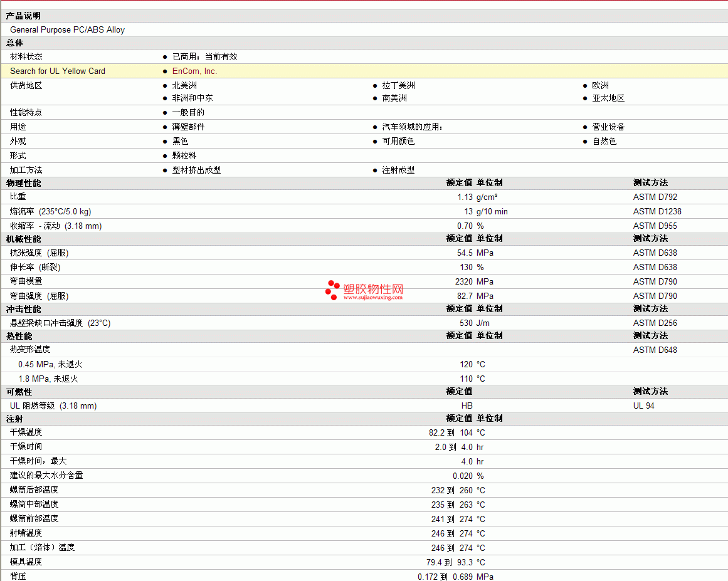This screenshot has width=728, height=581.
Task: Select the 拉丁美洲 region entry
Action: click(398, 85)
